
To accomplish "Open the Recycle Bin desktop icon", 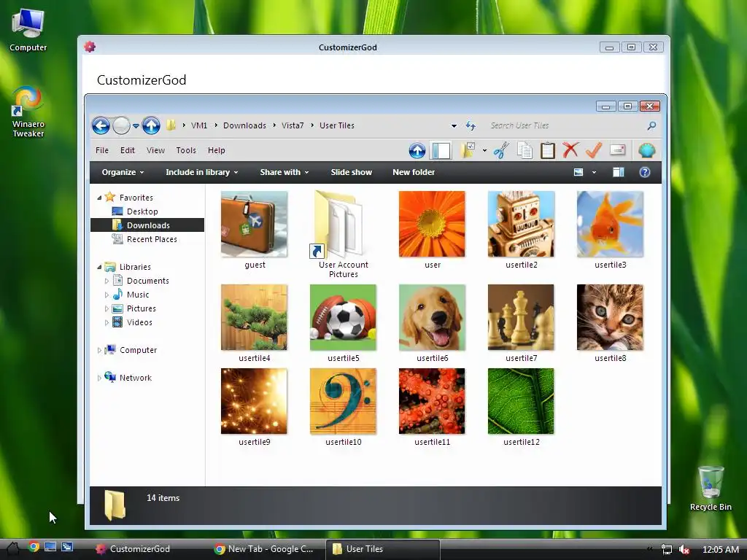I will point(711,489).
